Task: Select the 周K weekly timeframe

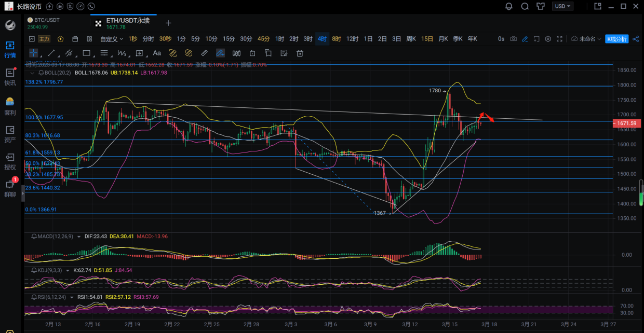Action: tap(411, 39)
